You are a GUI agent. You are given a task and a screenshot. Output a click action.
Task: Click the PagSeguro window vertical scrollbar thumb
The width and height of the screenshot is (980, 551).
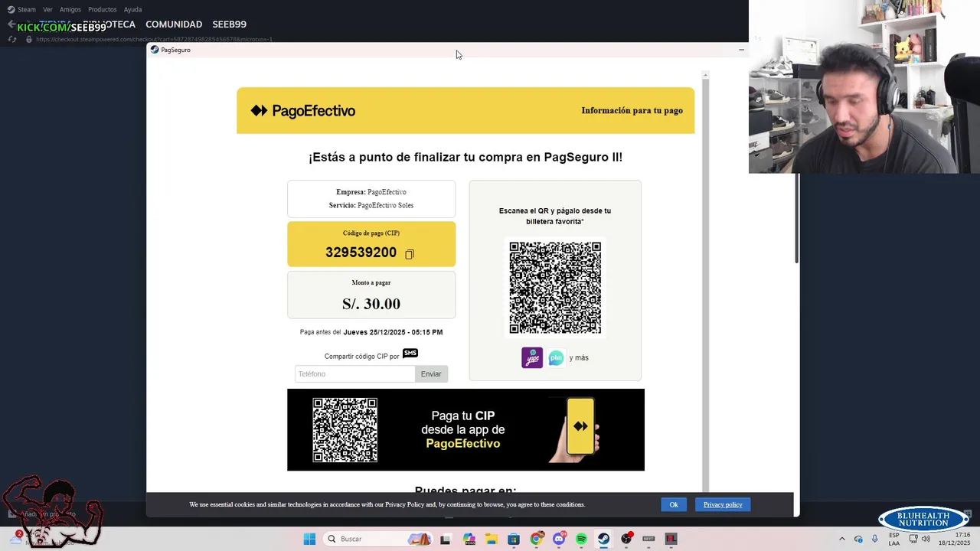tap(797, 218)
